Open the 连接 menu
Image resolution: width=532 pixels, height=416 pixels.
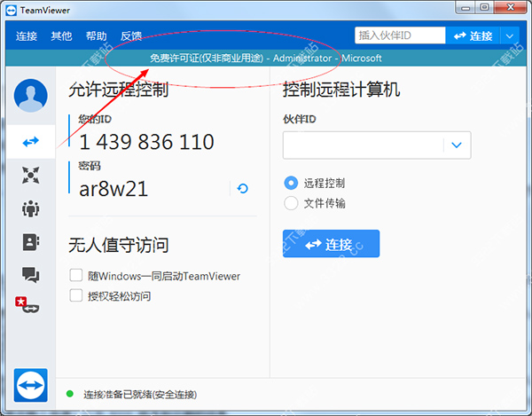pos(27,36)
